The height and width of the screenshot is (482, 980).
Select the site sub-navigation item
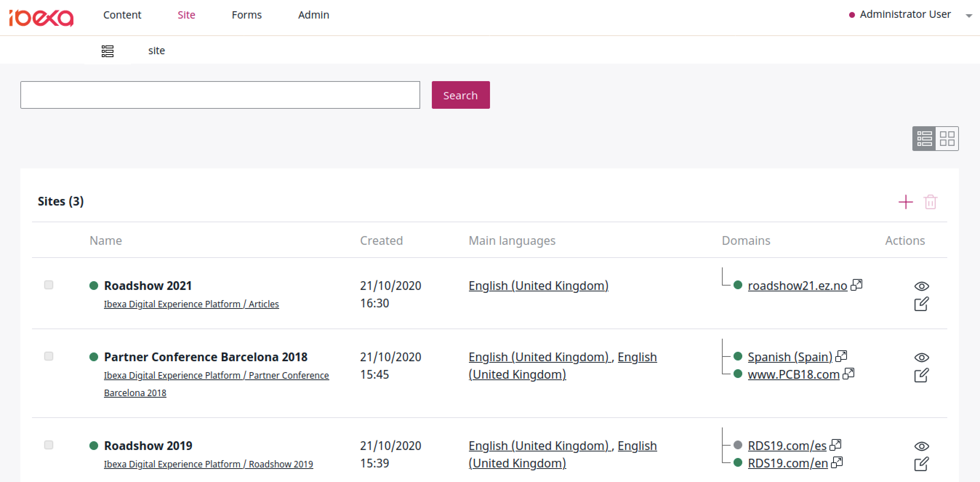(156, 51)
